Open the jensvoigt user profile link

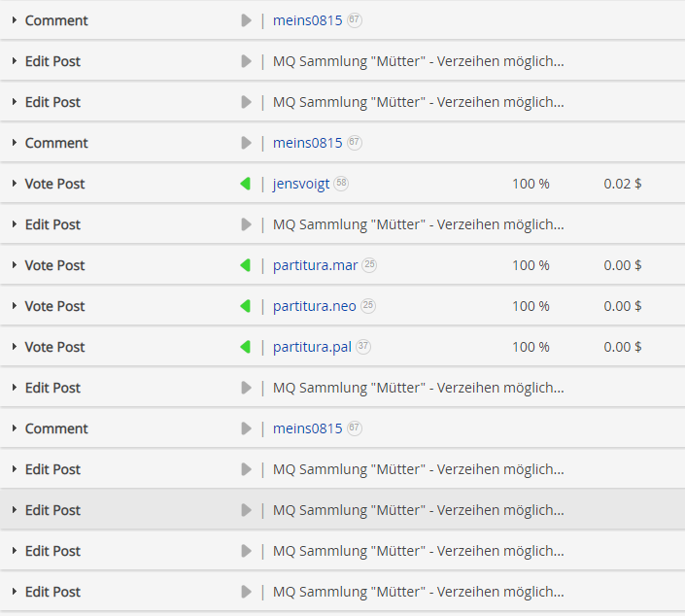[301, 184]
